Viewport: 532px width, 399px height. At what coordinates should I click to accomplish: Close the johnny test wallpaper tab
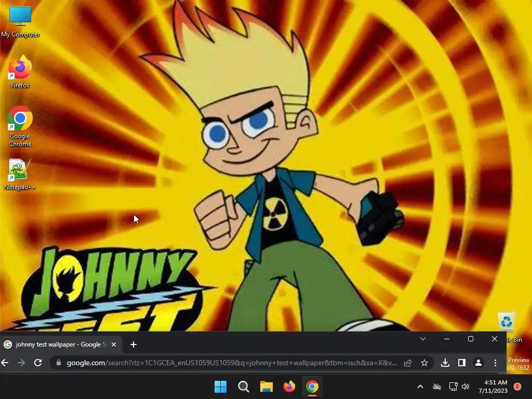click(114, 344)
